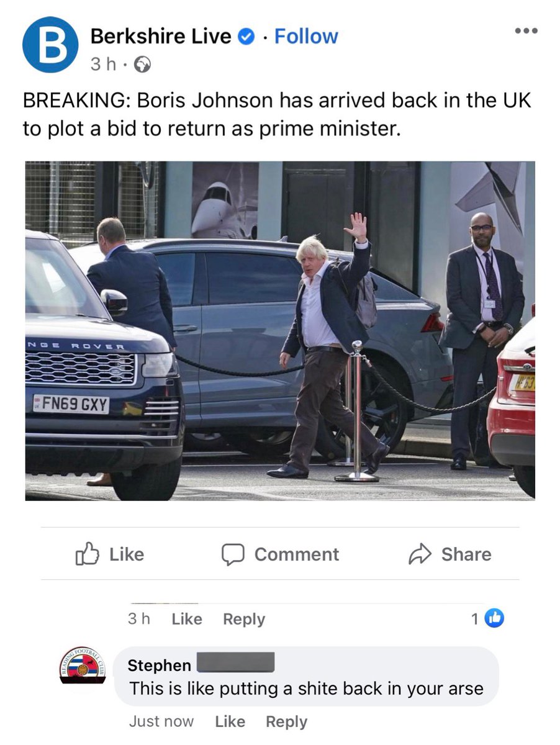Click the globe public audience icon
Screen dimensions: 560x745
pos(143,65)
